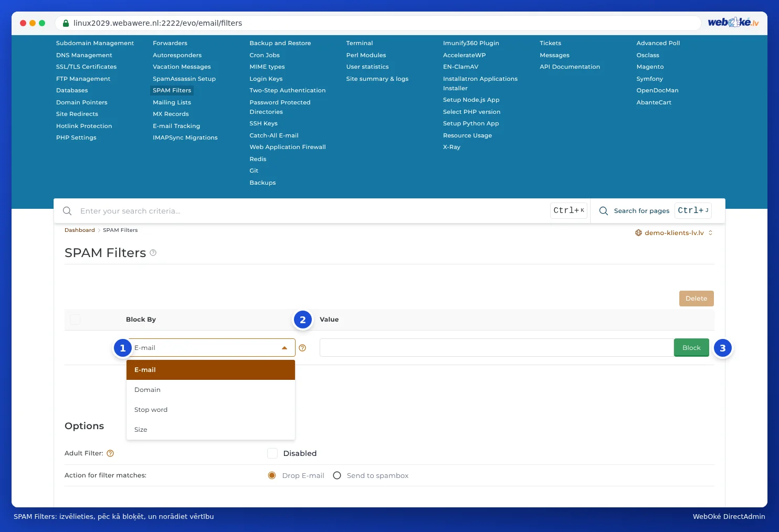This screenshot has height=532, width=779.
Task: Enable the Adult Filter checkbox
Action: tap(272, 453)
